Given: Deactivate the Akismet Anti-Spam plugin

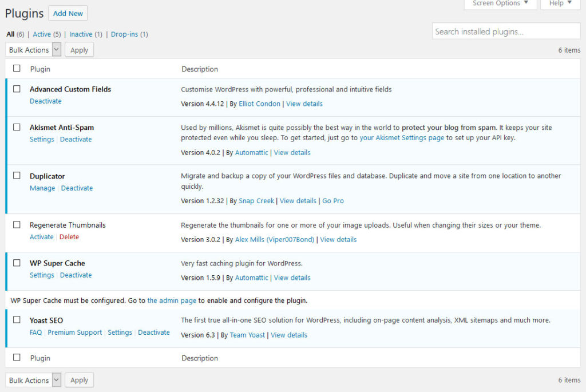Looking at the screenshot, I should (76, 139).
